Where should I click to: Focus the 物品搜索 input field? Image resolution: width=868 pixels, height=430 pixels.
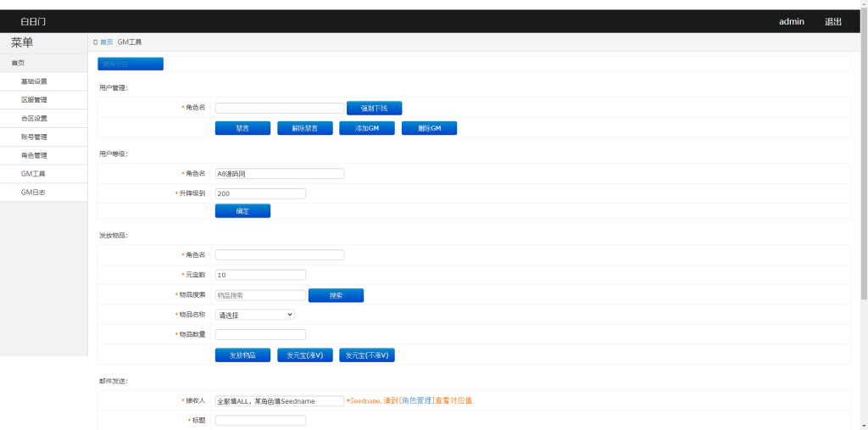point(260,295)
